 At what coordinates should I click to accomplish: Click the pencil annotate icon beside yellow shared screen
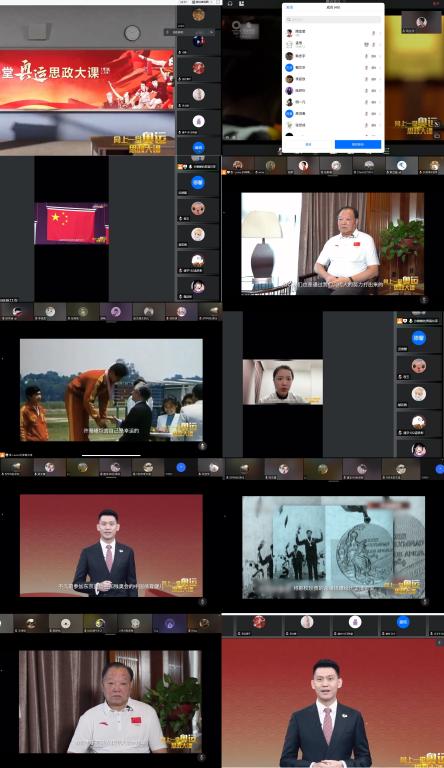pyautogui.click(x=435, y=124)
